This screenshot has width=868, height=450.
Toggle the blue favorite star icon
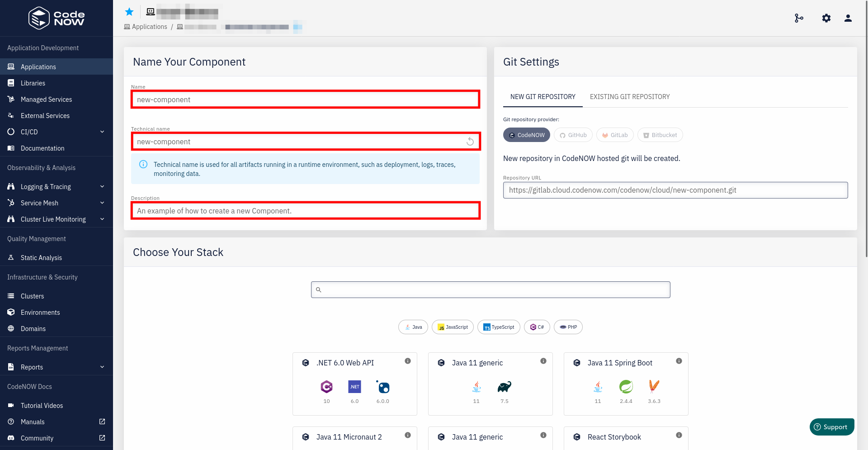point(129,12)
